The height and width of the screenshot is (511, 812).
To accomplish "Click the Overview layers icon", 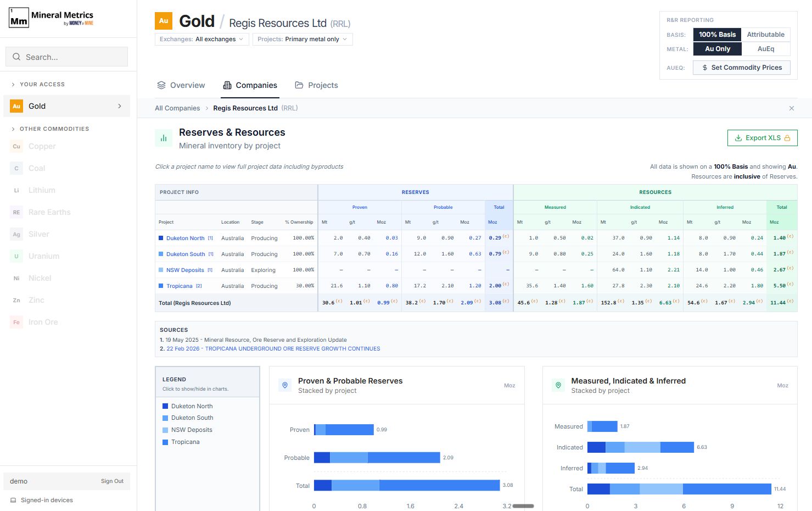I will point(161,85).
